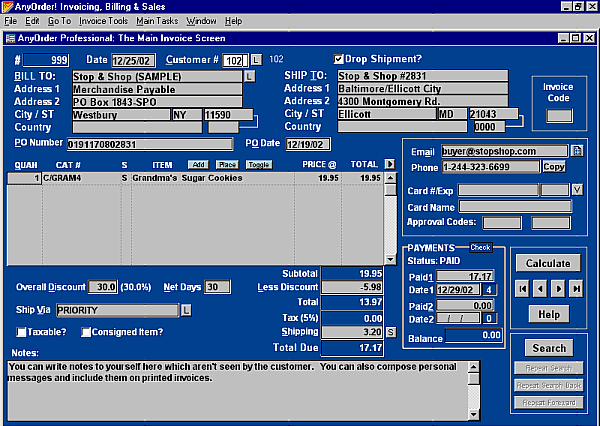The width and height of the screenshot is (600, 426).
Task: Click the email icon next to Email field
Action: pos(577,151)
